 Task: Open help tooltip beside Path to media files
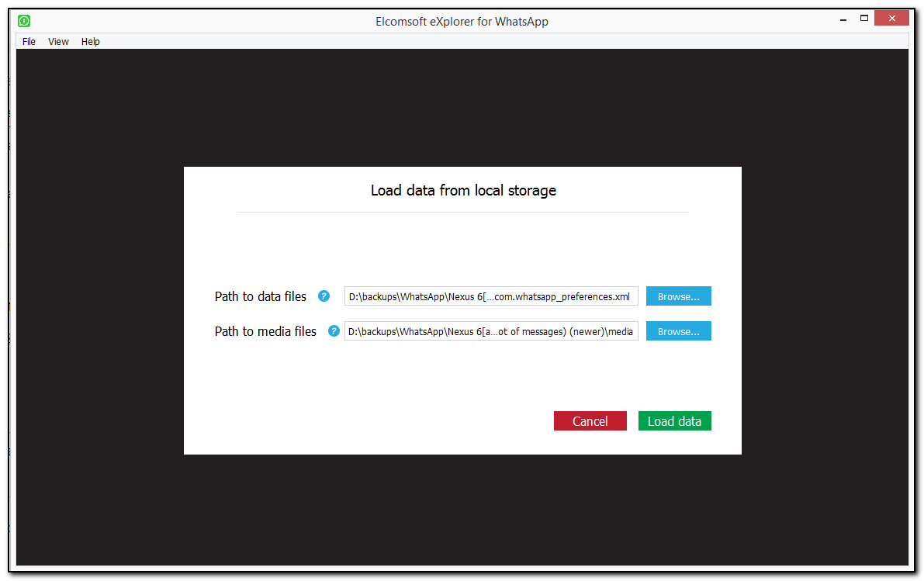point(334,330)
